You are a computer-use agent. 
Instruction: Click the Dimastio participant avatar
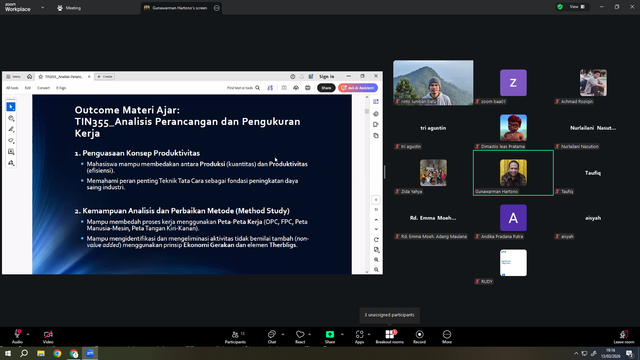tap(513, 128)
